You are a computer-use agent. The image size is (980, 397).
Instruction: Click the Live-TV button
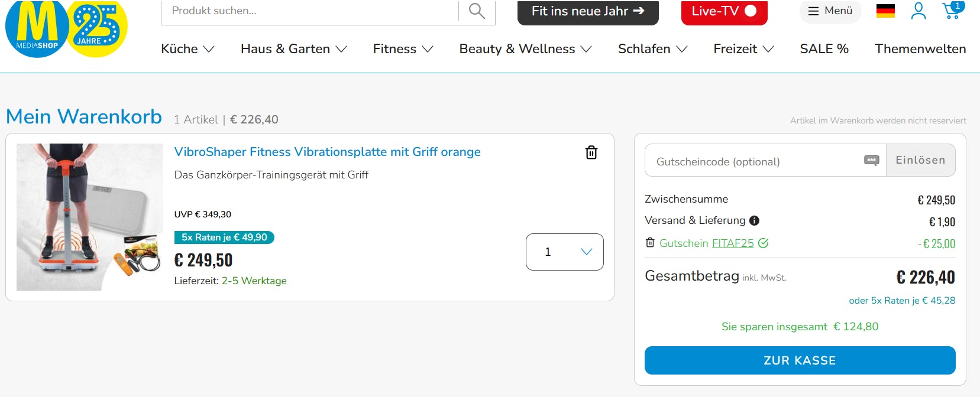click(724, 11)
